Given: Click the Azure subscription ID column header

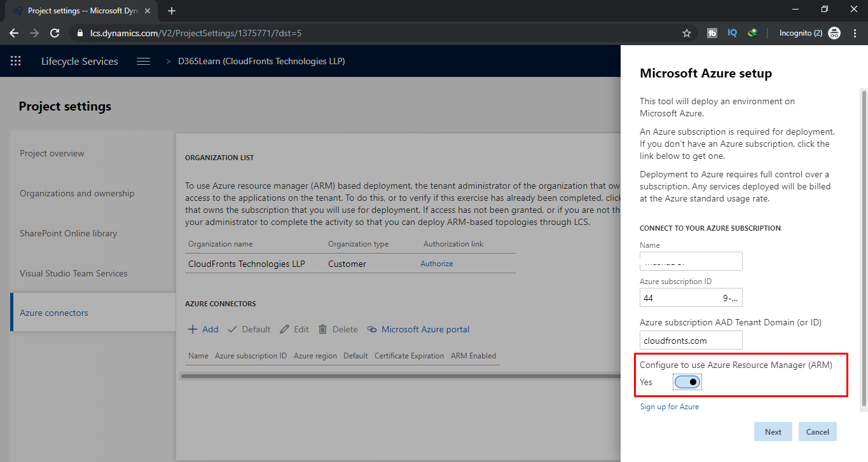Looking at the screenshot, I should point(251,356).
